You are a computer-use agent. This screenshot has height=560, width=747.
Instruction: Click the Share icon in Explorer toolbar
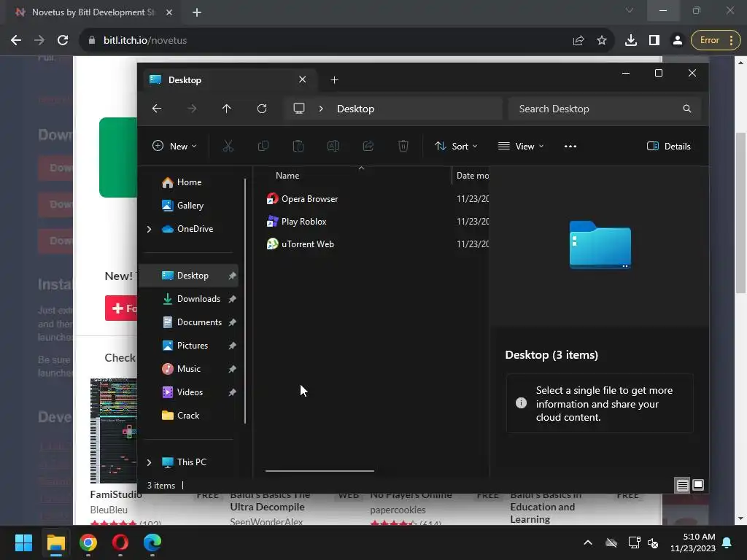click(368, 146)
